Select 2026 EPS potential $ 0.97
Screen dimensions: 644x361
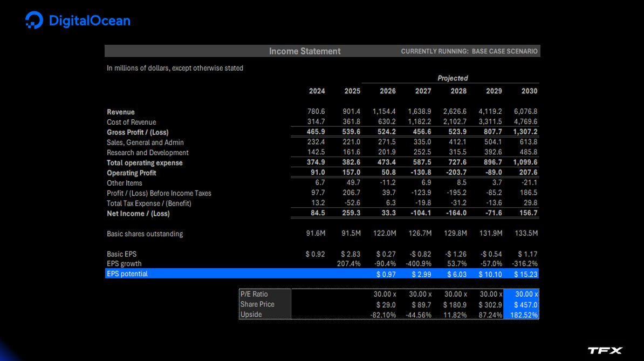tap(386, 274)
